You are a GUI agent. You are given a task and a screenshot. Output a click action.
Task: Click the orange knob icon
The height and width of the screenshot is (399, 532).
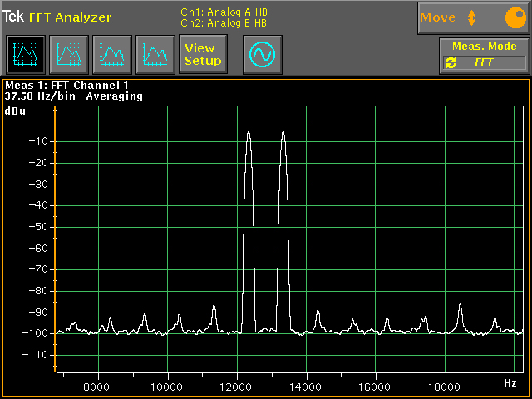coord(515,17)
